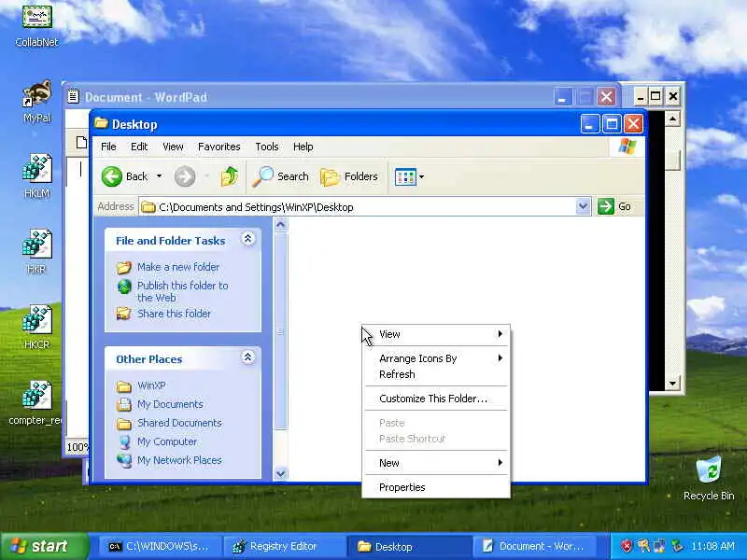Toggle the Folders pane

349,176
